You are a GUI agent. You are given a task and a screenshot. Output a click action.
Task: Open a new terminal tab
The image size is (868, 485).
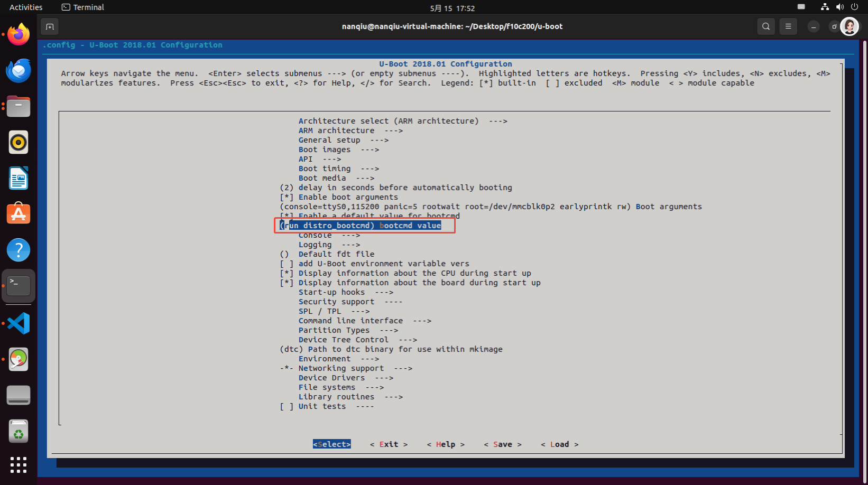pyautogui.click(x=50, y=26)
